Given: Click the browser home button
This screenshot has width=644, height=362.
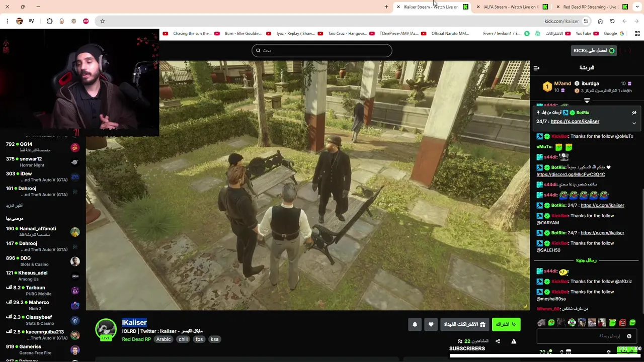Looking at the screenshot, I should [x=600, y=21].
